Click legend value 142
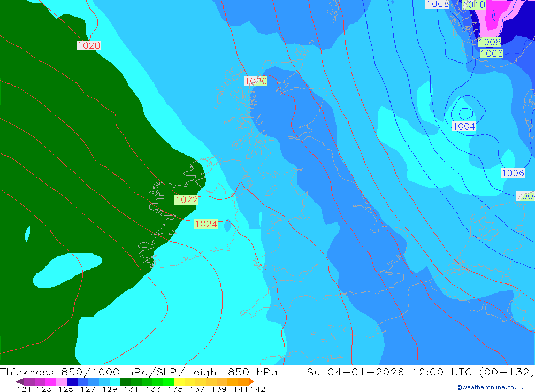 tap(258, 389)
